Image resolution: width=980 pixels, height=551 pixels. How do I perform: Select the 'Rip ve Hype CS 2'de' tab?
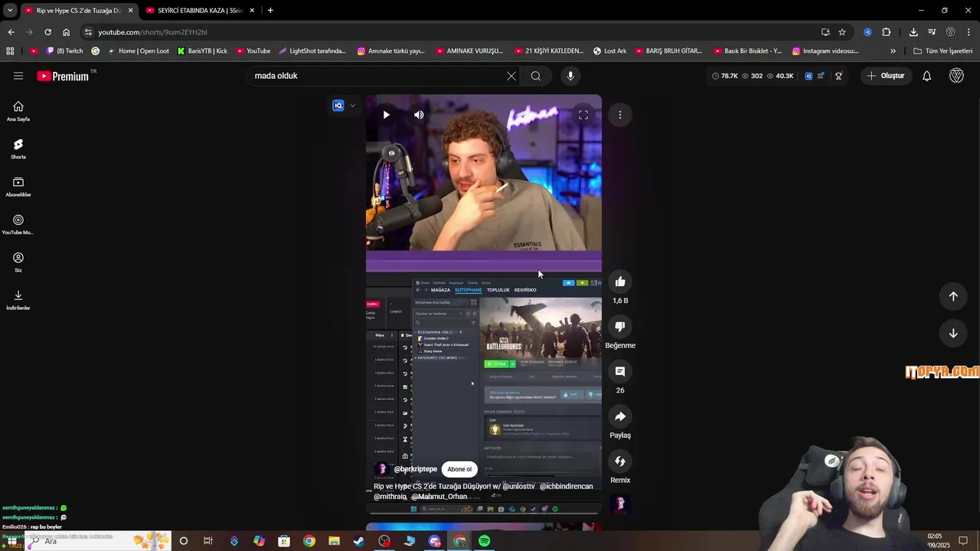pyautogui.click(x=78, y=11)
